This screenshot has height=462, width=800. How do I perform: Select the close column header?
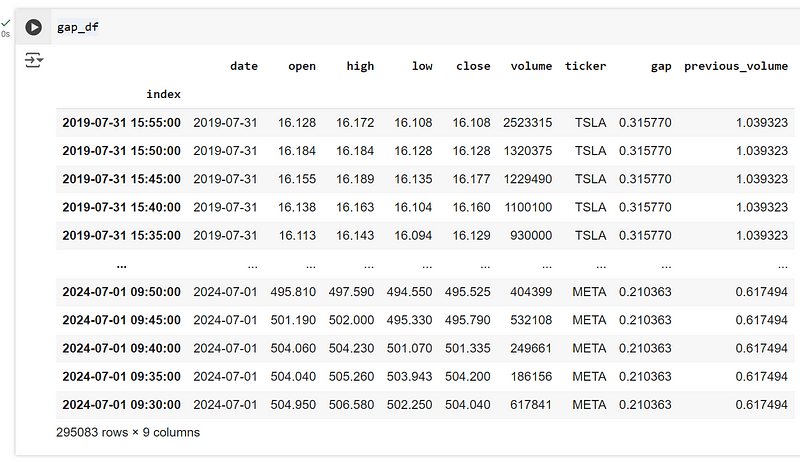pos(473,66)
